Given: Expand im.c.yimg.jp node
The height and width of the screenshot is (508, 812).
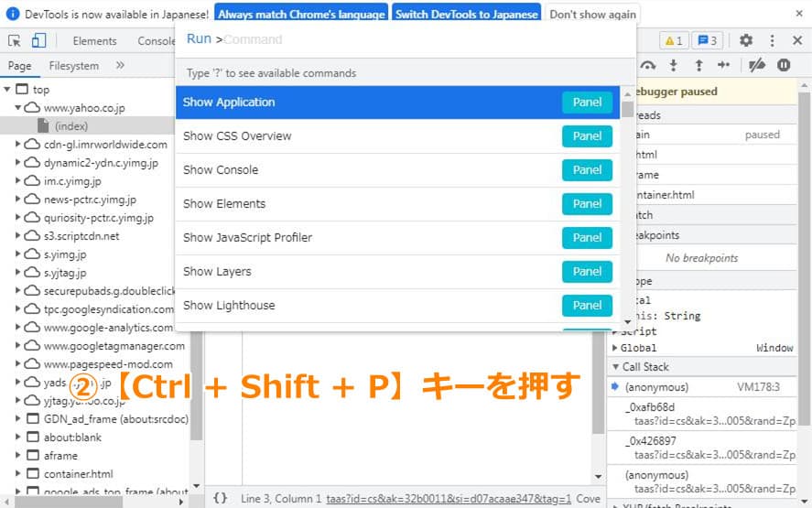Looking at the screenshot, I should coord(17,180).
